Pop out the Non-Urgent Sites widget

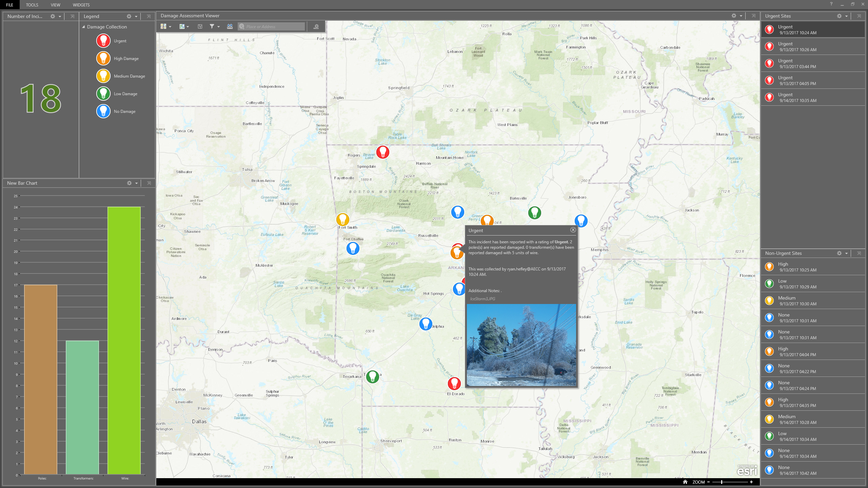tap(859, 253)
